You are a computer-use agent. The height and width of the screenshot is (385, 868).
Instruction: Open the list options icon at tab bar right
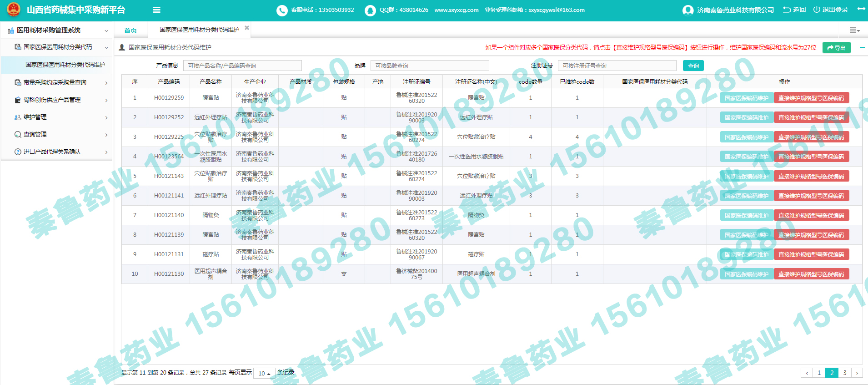tap(854, 30)
